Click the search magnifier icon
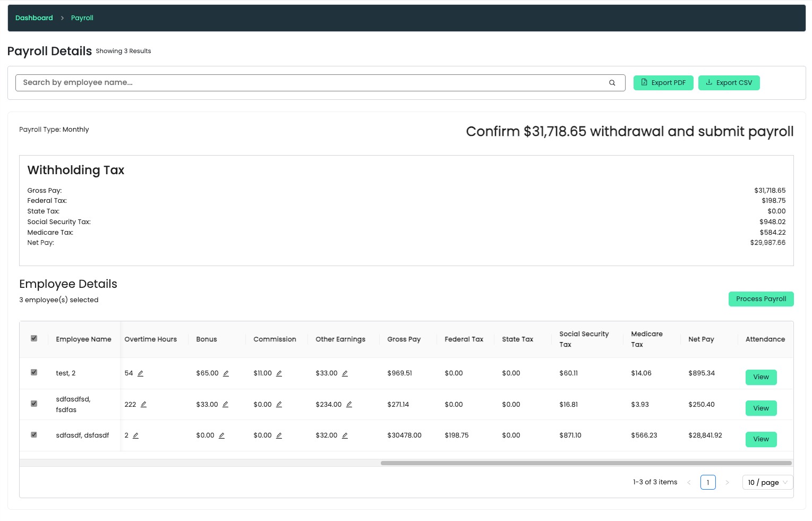This screenshot has height=521, width=812. pos(612,82)
